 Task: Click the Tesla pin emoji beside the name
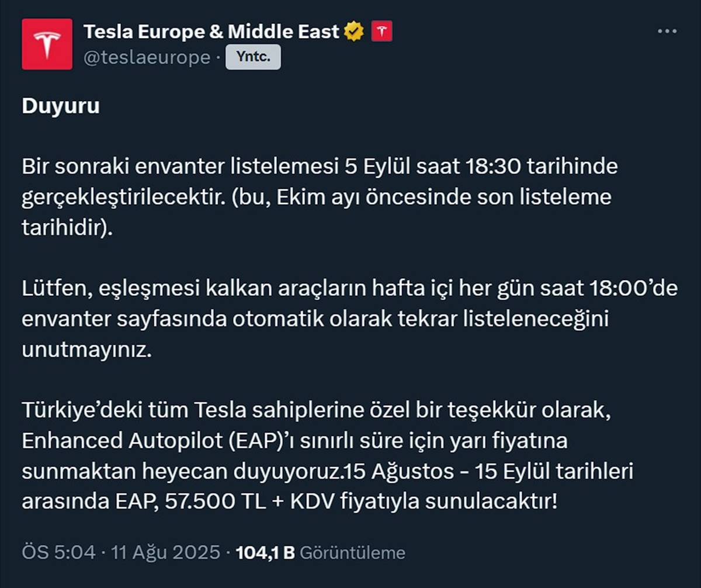(x=383, y=31)
